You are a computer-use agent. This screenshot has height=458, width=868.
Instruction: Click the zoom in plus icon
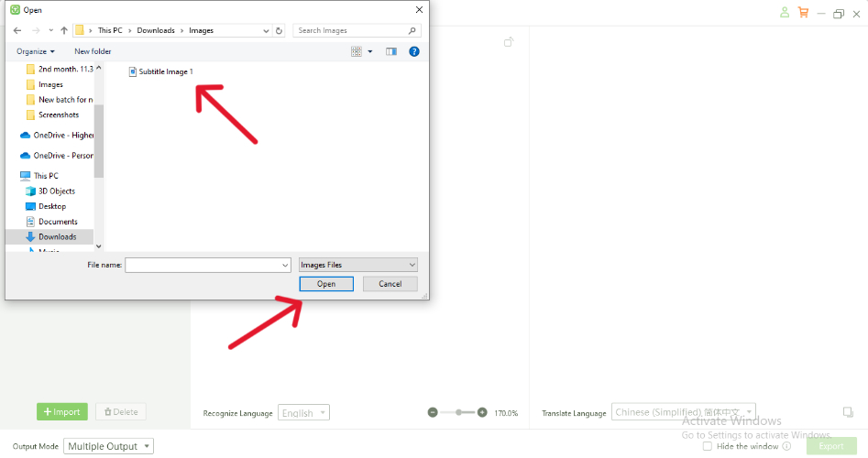pyautogui.click(x=482, y=413)
